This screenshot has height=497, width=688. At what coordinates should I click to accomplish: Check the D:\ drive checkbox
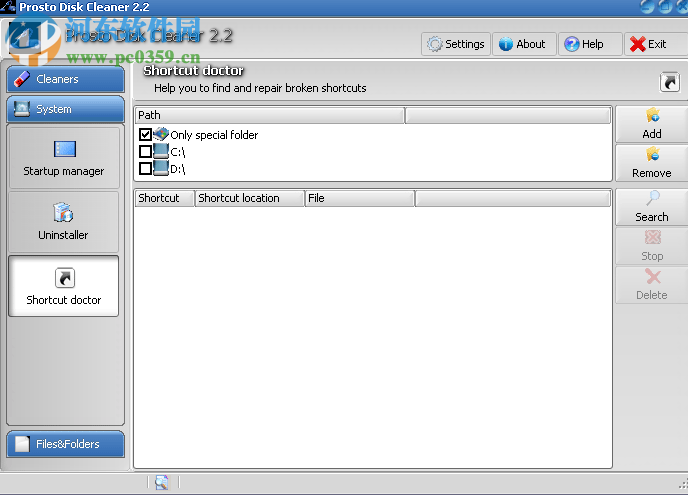145,168
